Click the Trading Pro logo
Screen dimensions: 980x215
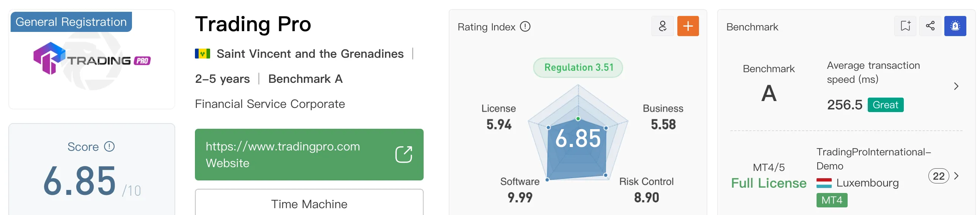tap(92, 59)
